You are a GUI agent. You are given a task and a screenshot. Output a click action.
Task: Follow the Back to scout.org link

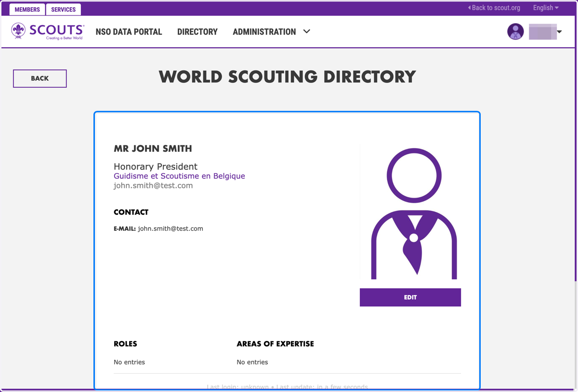tap(494, 8)
